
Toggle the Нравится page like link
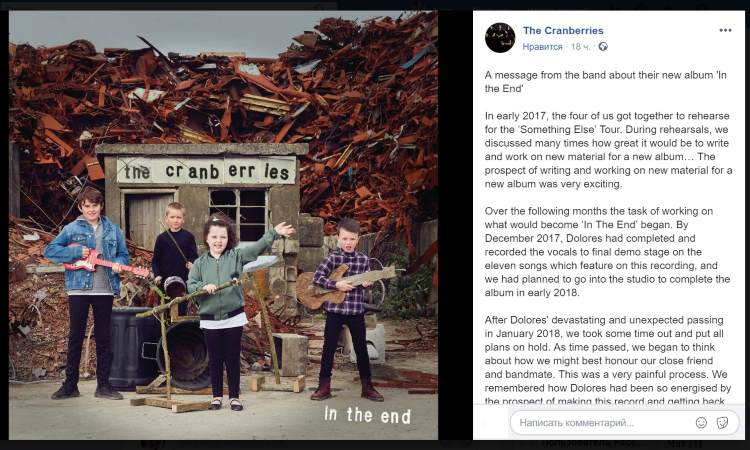coord(542,47)
